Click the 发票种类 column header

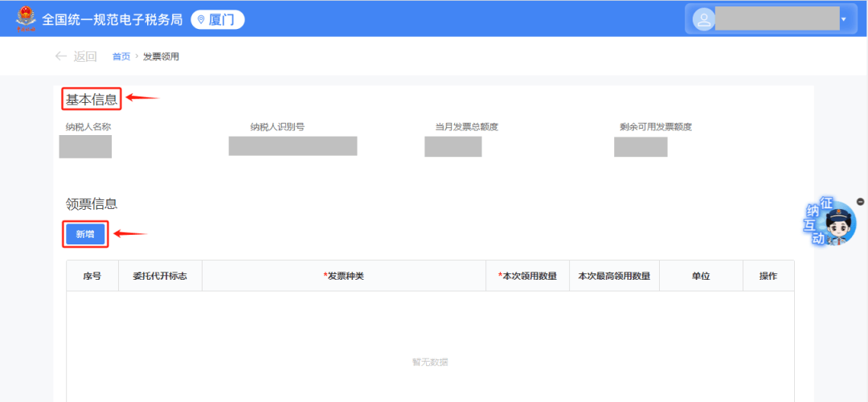[344, 276]
